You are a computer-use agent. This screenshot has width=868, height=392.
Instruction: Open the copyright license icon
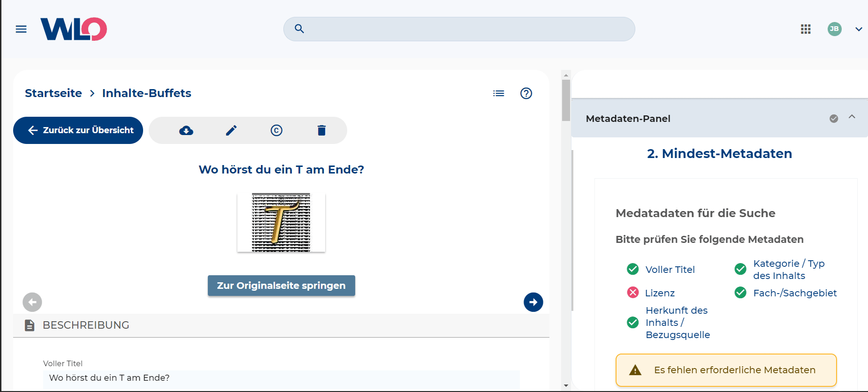pos(276,130)
